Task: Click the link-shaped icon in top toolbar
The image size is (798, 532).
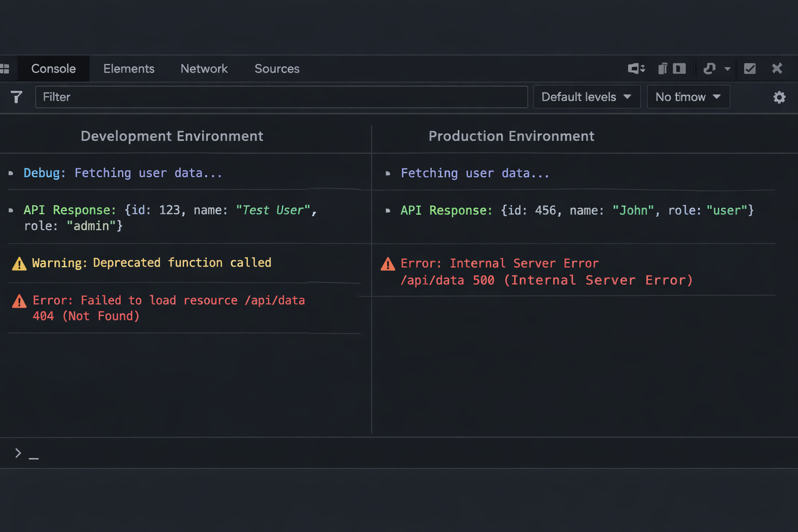Action: (709, 69)
